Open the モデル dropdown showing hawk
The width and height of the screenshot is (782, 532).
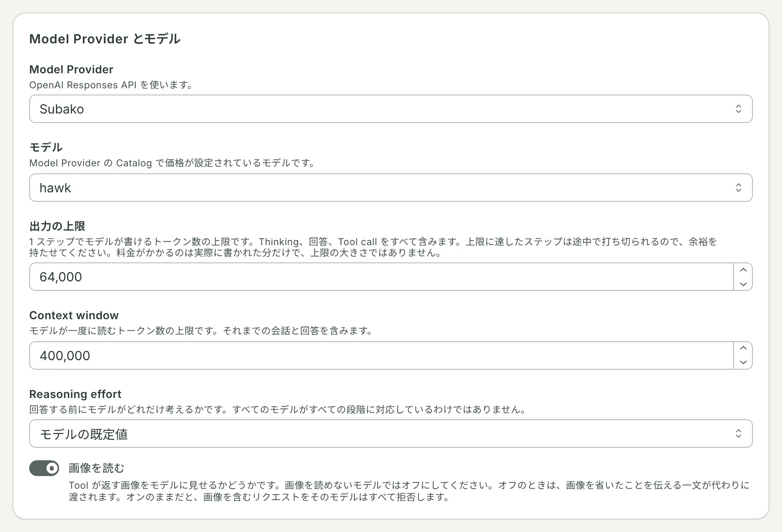pyautogui.click(x=391, y=188)
